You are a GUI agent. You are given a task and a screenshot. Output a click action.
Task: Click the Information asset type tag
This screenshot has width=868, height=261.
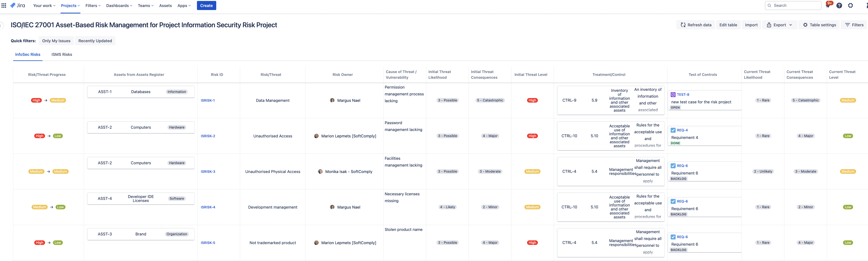pos(177,92)
